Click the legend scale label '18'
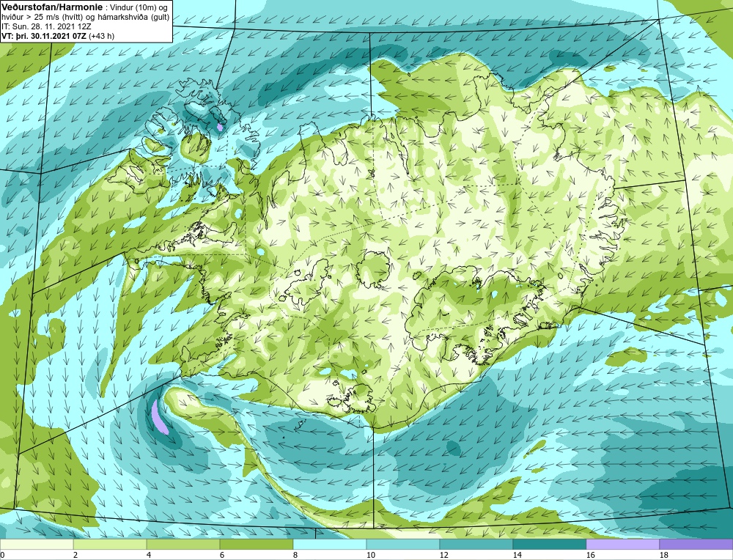The width and height of the screenshot is (733, 560). [664, 555]
